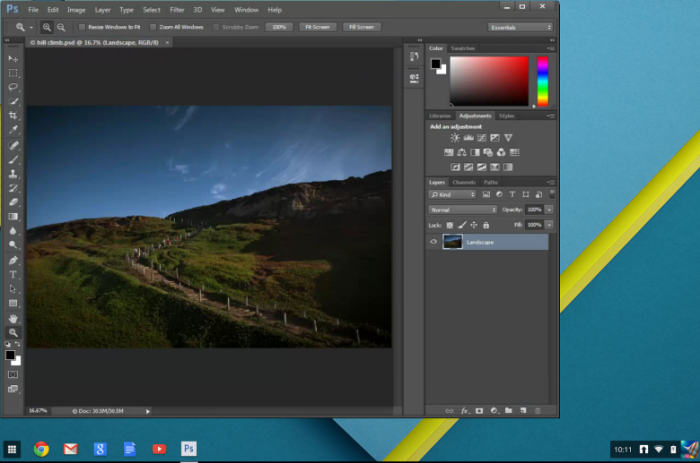Viewport: 700px width, 463px height.
Task: Pick the Eyedropper tool
Action: click(13, 129)
